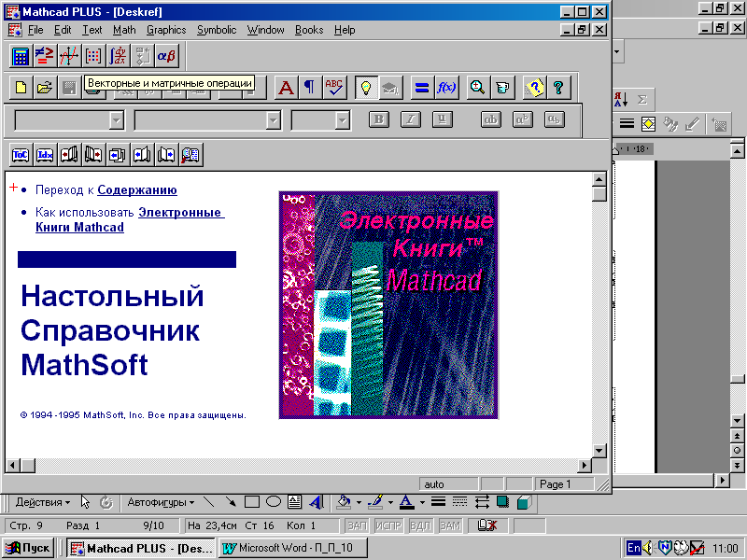Switch to Microsoft Word taskbar button

[x=292, y=548]
